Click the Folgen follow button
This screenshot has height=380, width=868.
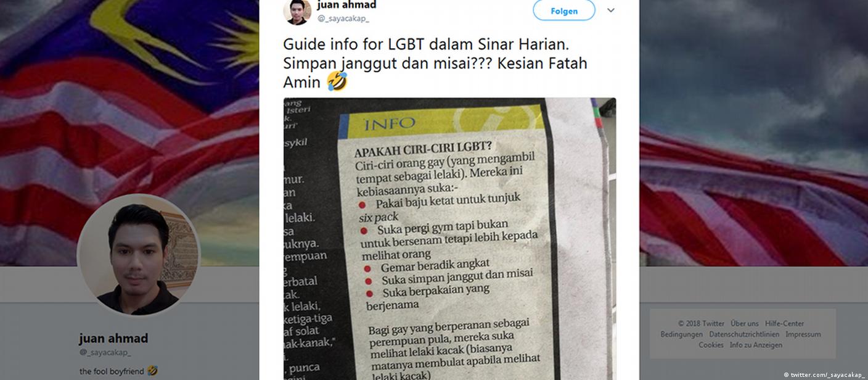(x=564, y=10)
